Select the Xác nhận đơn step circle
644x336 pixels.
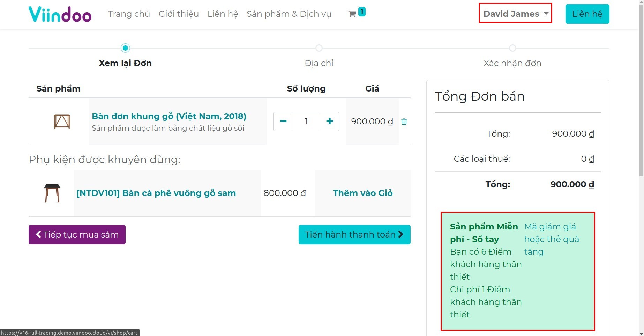512,48
